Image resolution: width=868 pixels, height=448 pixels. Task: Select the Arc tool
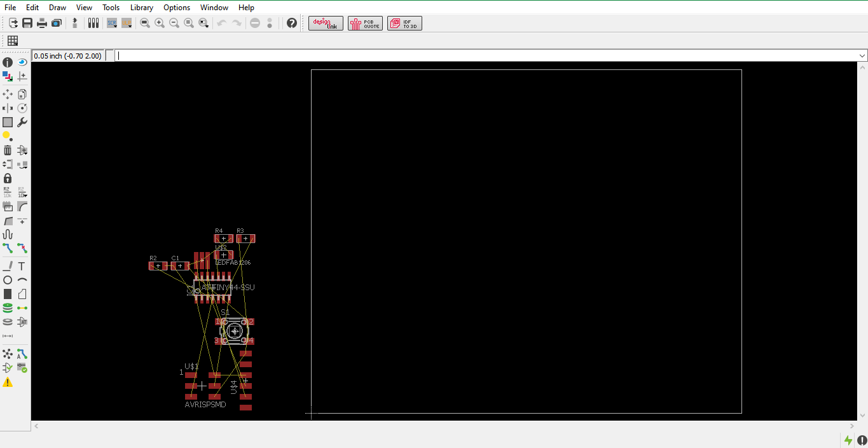pos(22,280)
